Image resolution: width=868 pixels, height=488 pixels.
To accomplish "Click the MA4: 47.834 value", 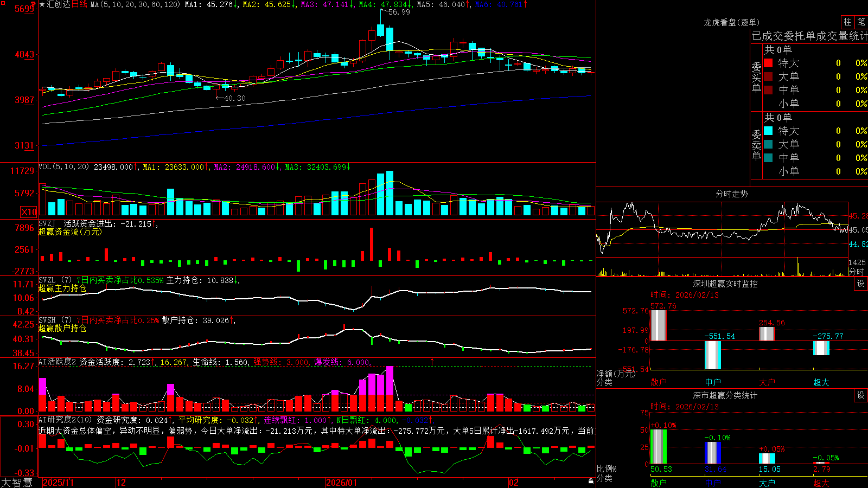I will click(386, 4).
